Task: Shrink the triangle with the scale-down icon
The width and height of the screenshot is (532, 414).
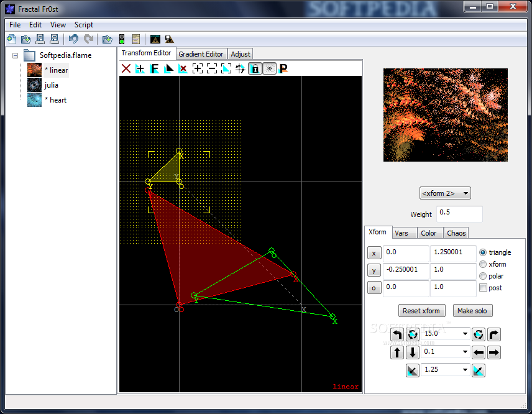Action: [x=413, y=370]
